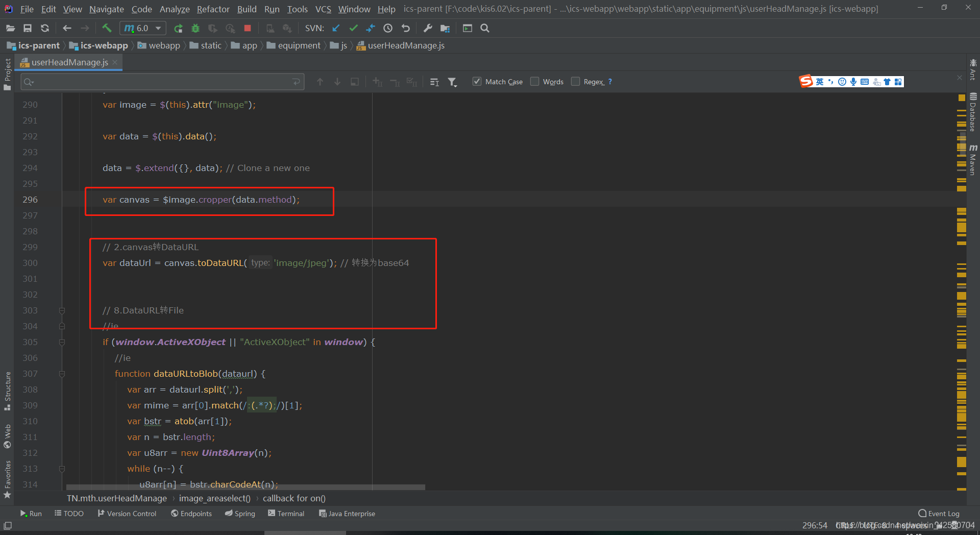Screen dimensions: 980x535
Task: Click the Search Everywhere magnifier icon
Action: click(485, 28)
